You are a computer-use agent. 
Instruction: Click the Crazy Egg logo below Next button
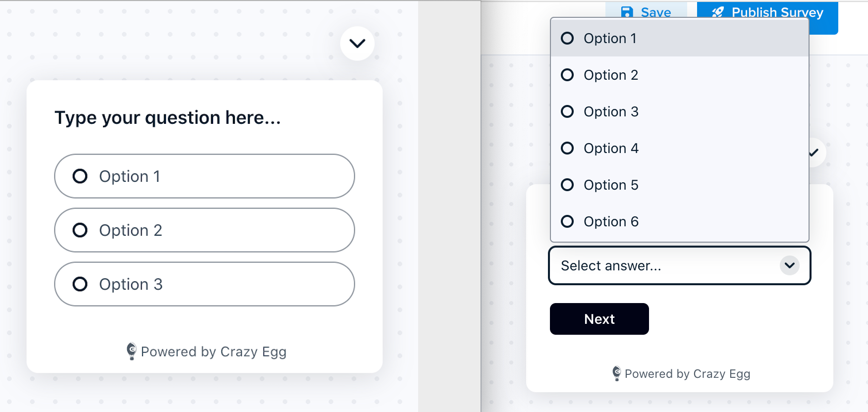(616, 373)
